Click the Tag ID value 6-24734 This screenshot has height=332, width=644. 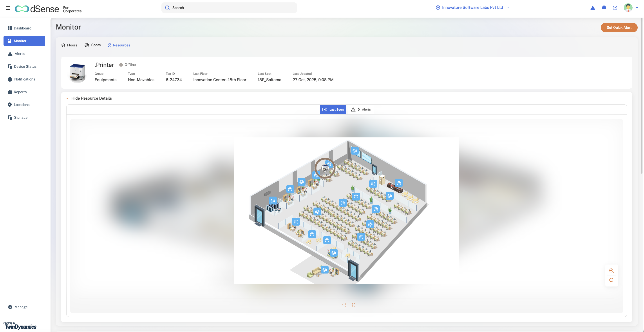[174, 80]
